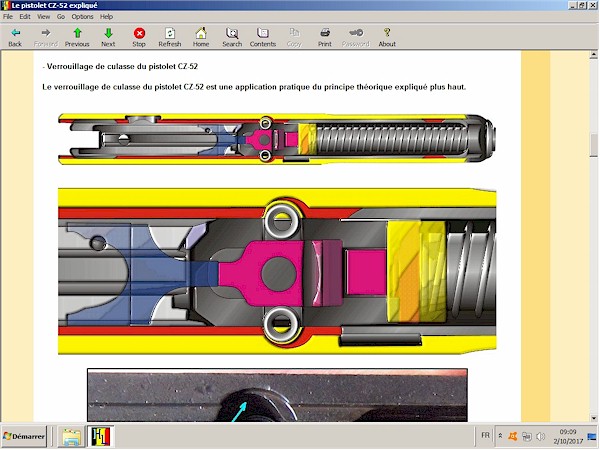Click the Démarrer start button
600x450 pixels.
click(24, 436)
